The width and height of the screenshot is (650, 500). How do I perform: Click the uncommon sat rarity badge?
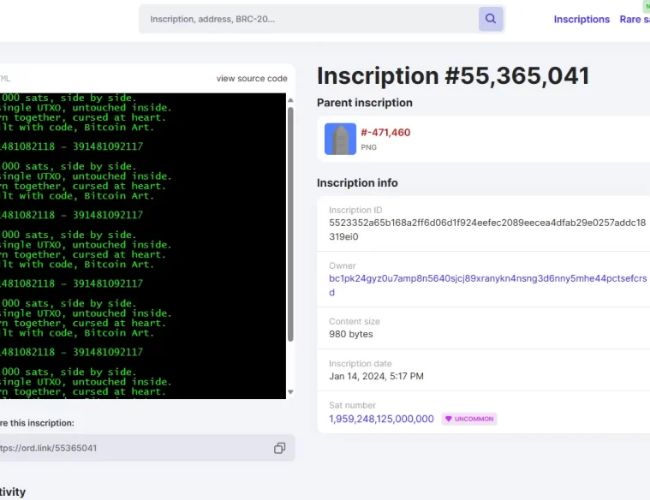point(469,419)
